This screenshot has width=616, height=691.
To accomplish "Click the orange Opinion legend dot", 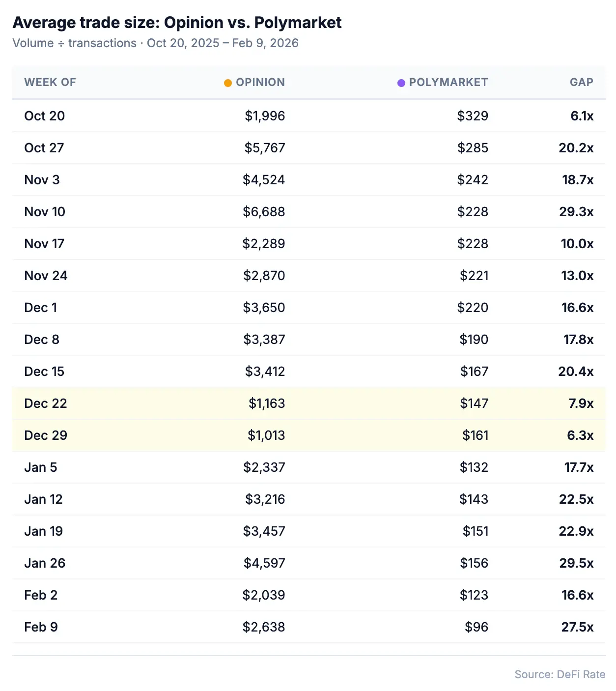I will tap(228, 83).
